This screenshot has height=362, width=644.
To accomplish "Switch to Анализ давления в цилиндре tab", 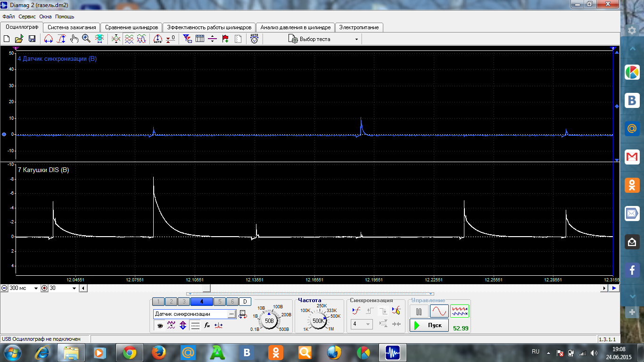I will (296, 27).
